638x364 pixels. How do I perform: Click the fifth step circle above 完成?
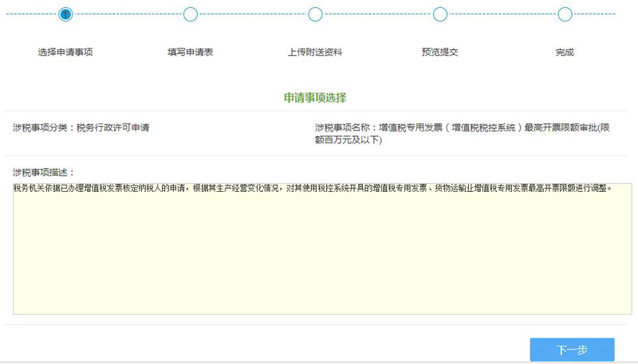565,14
